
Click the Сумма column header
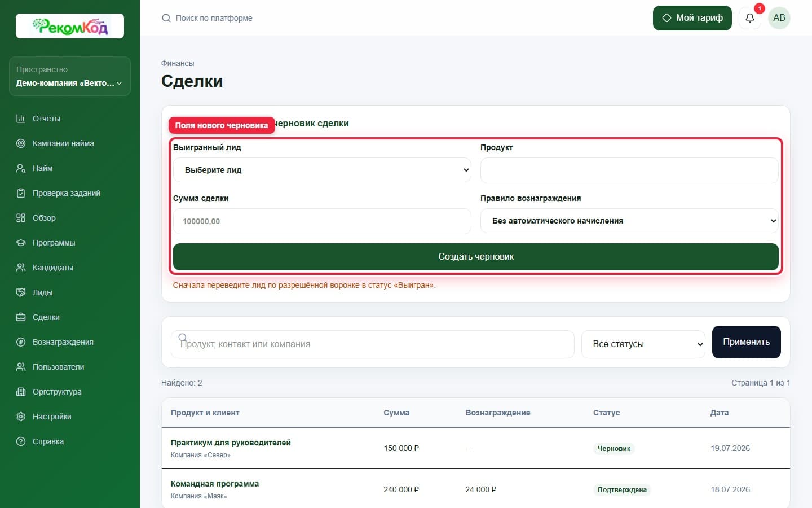pyautogui.click(x=396, y=413)
